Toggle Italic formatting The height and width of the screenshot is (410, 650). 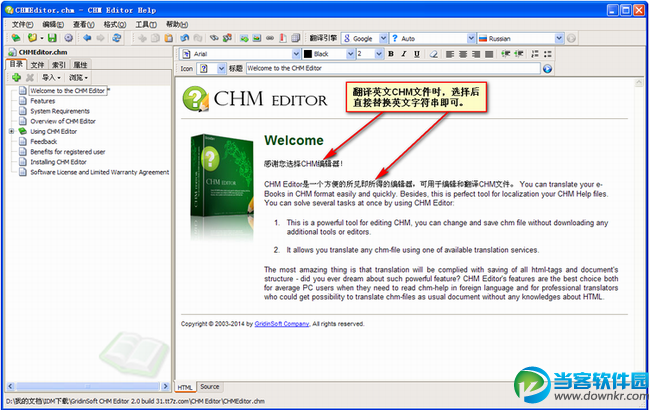pos(404,54)
